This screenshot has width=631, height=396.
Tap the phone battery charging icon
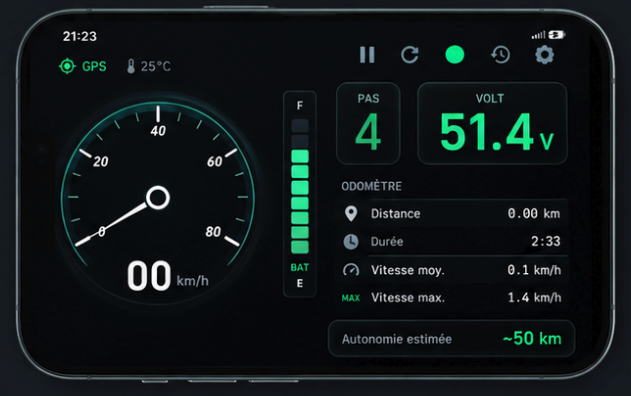[x=557, y=35]
